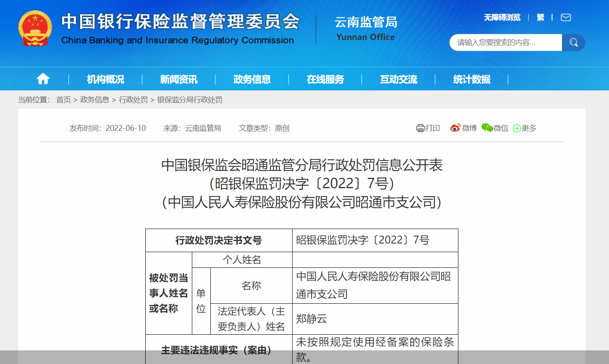Open the 机构概况 menu
Viewport: 609px width, 364px height.
[x=105, y=79]
